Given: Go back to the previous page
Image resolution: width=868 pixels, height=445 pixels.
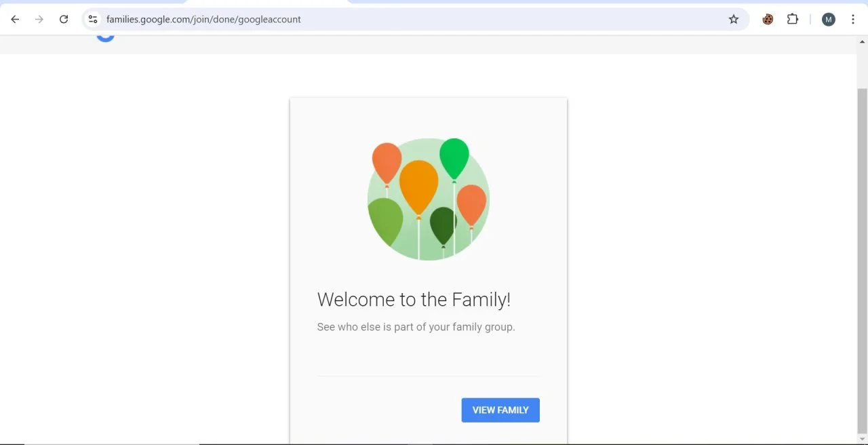Looking at the screenshot, I should tap(15, 19).
